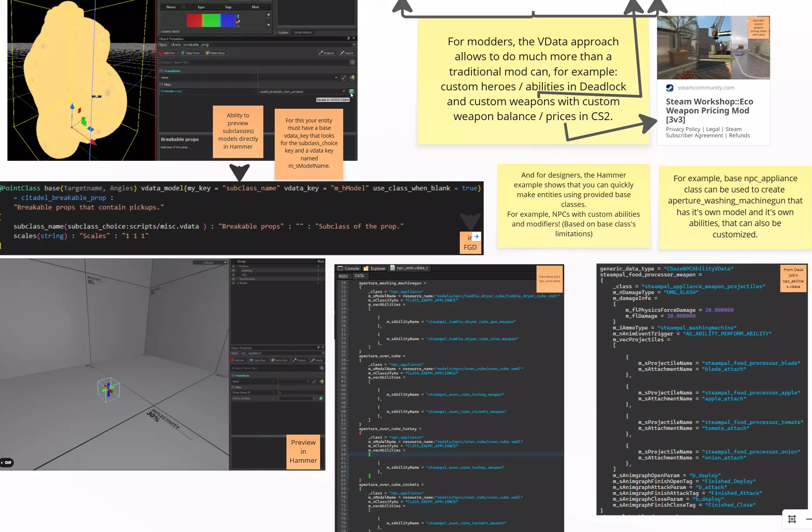
Task: Select the red-green-blue asset thumbnail
Action: 211,20
